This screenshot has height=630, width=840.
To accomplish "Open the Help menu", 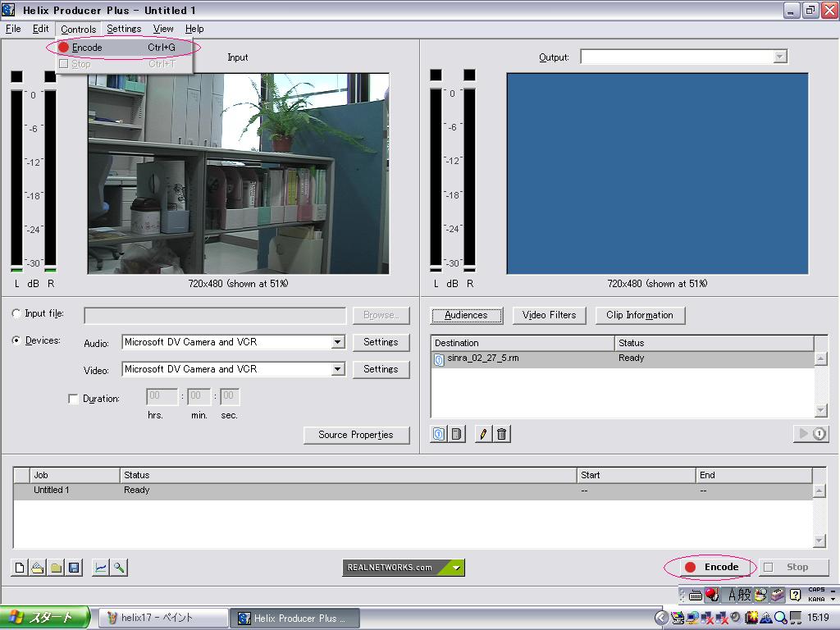I will point(194,29).
